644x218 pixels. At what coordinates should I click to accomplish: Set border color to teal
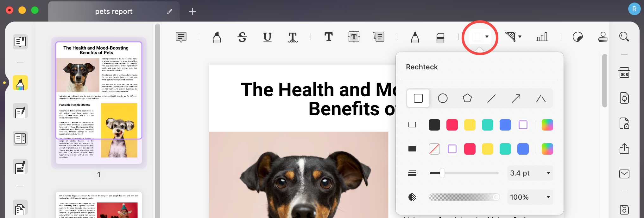pyautogui.click(x=488, y=125)
